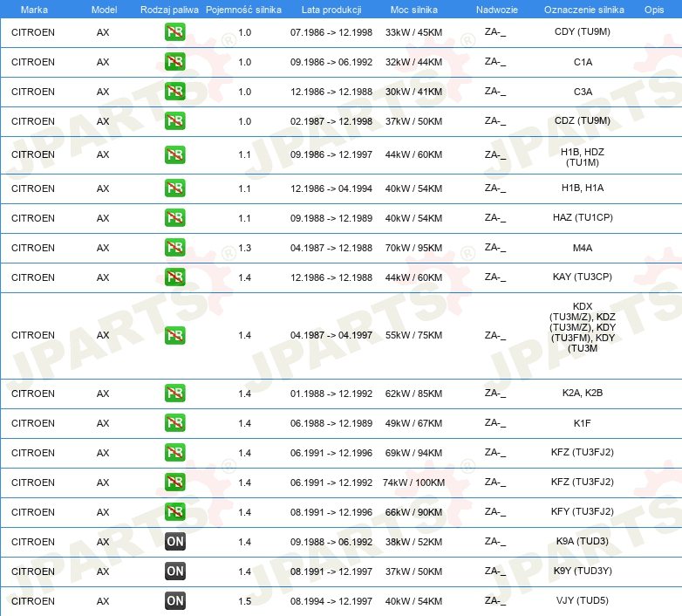682x616 pixels.
Task: Click the production dates 09.1986 -> 06.1992
Action: [331, 62]
